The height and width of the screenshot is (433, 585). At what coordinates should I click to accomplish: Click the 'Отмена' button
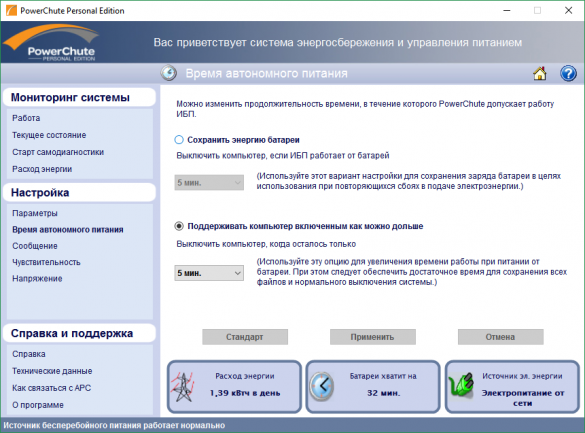coord(500,337)
